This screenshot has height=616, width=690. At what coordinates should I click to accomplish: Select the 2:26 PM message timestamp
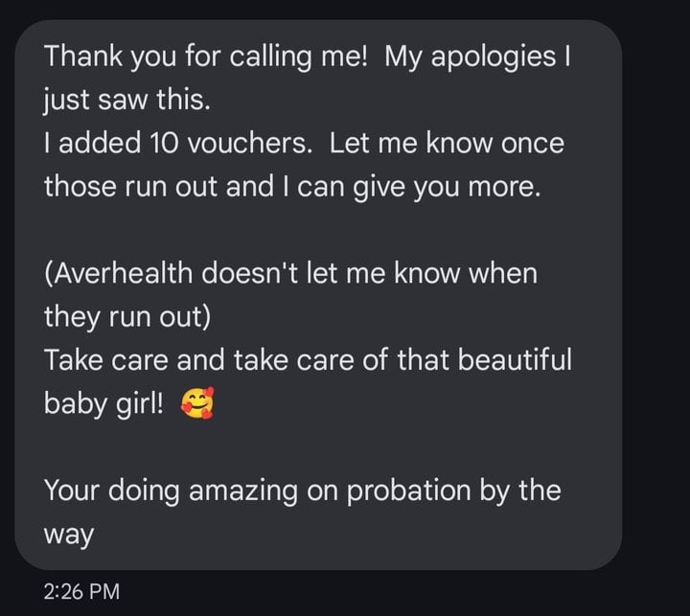click(81, 591)
